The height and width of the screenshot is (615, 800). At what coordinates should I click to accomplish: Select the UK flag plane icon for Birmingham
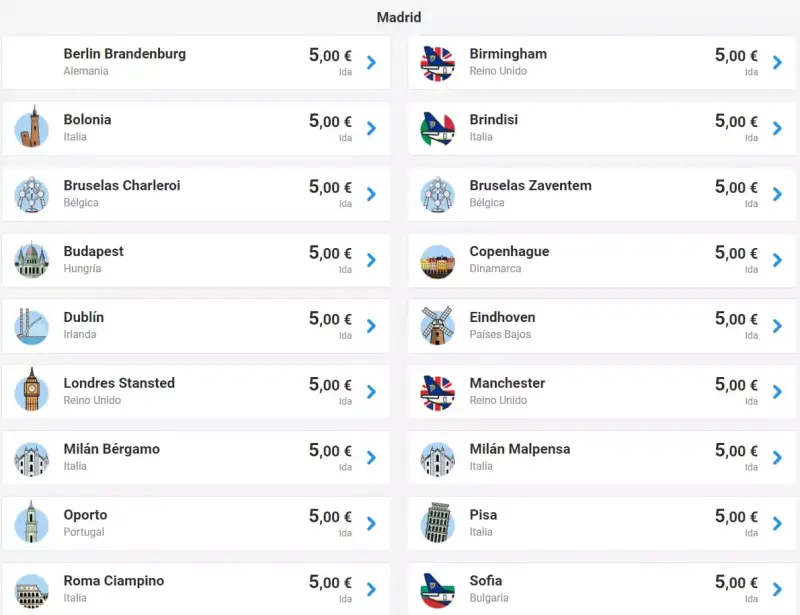(x=437, y=63)
